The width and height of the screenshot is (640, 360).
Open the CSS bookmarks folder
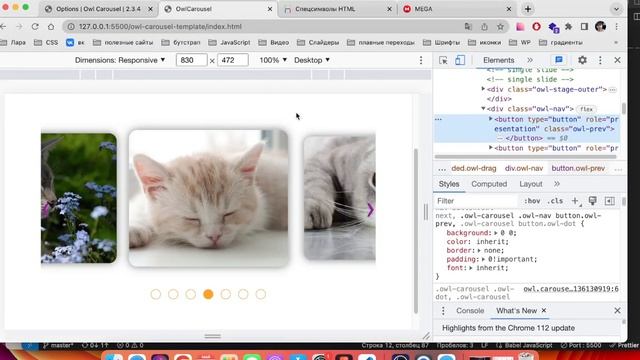tap(46, 42)
